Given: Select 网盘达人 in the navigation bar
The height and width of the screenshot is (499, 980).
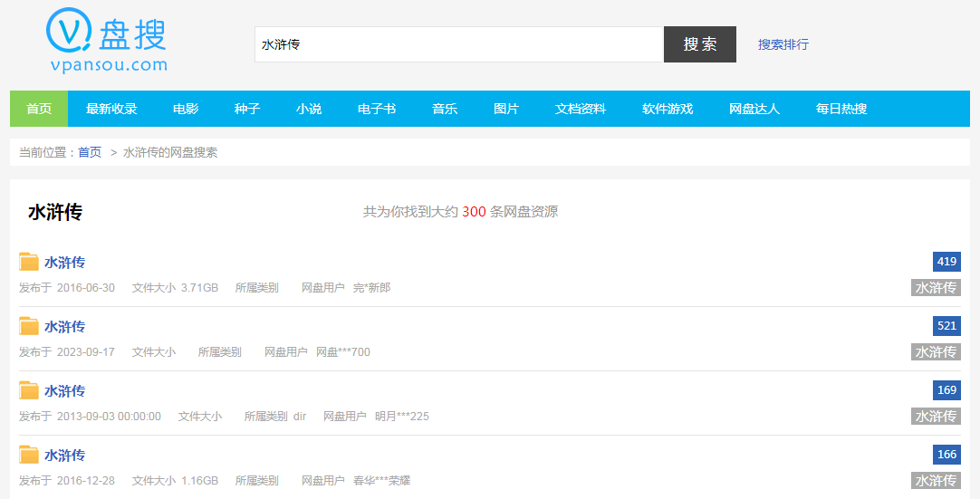Looking at the screenshot, I should pyautogui.click(x=754, y=109).
